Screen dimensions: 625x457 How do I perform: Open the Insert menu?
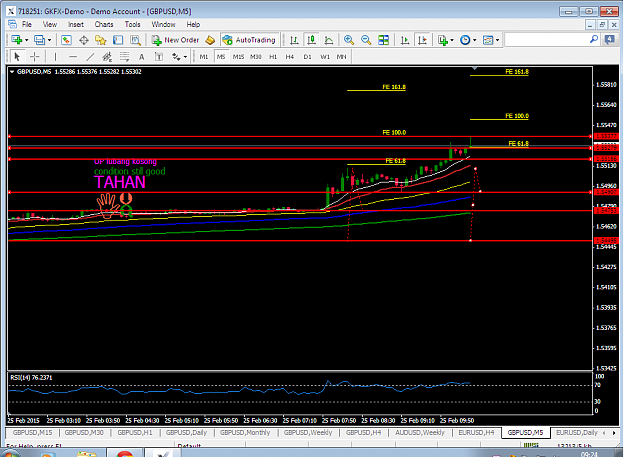click(76, 24)
